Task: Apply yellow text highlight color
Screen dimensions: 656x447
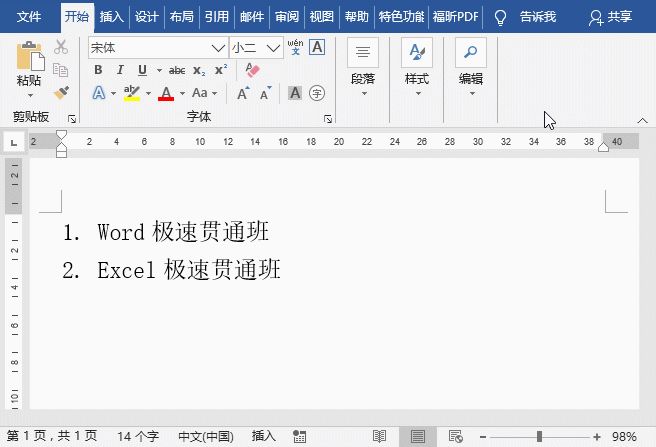Action: click(x=132, y=93)
